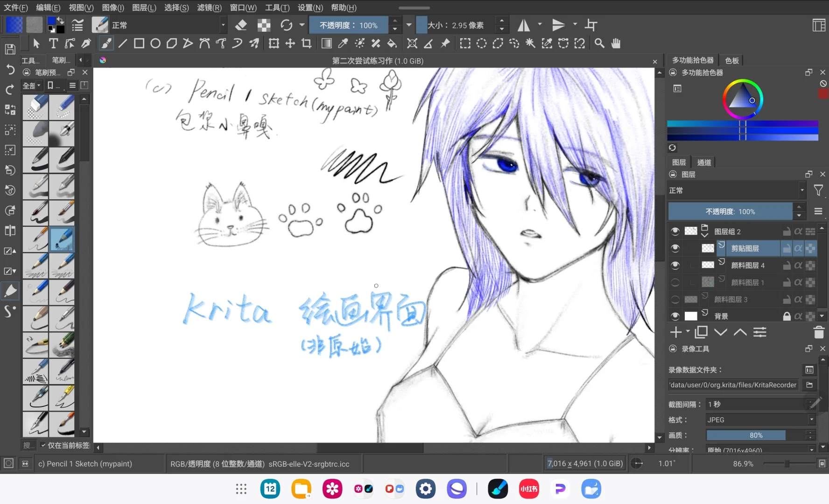
Task: Show the 颜料图层 3 layer
Action: click(x=675, y=299)
